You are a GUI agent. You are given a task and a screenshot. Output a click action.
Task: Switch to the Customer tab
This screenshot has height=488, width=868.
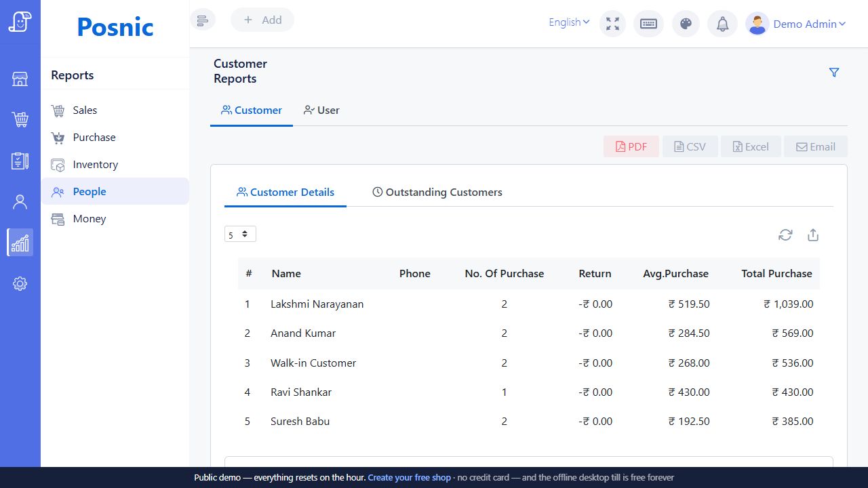tap(252, 110)
